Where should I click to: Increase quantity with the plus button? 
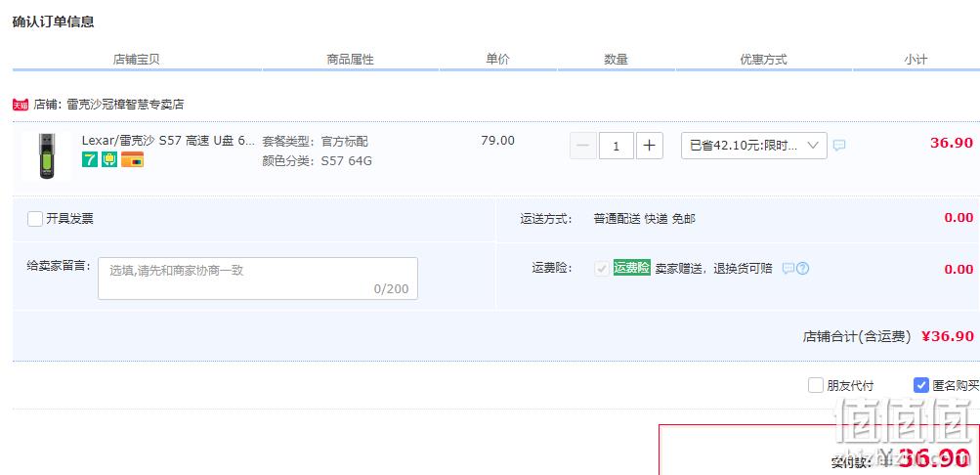[650, 146]
